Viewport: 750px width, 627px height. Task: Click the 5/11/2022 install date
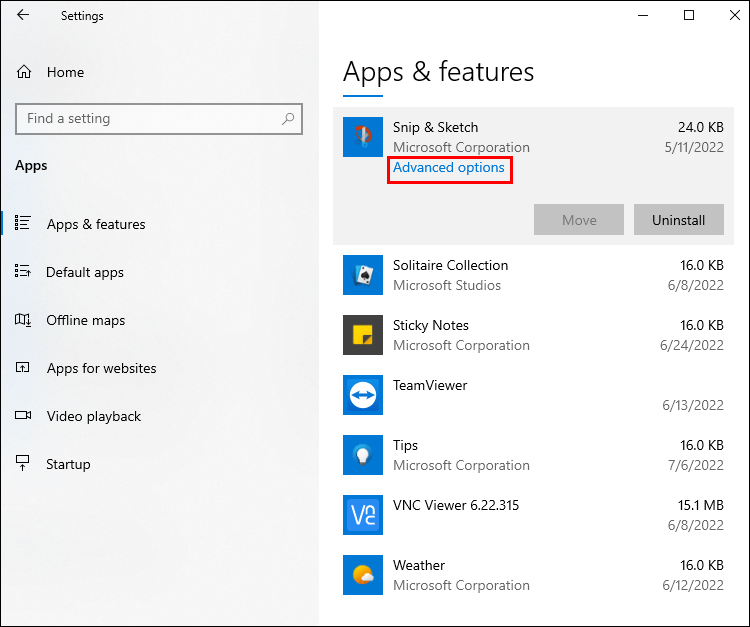pos(694,147)
